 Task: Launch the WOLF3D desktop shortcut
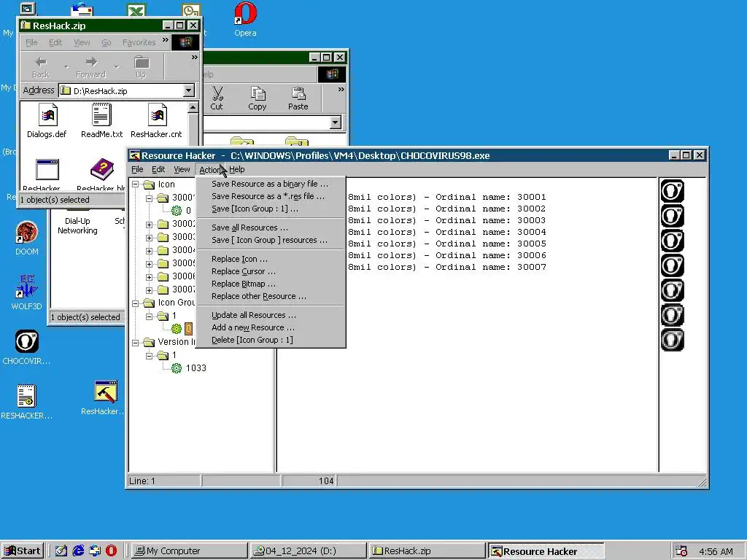[x=27, y=292]
